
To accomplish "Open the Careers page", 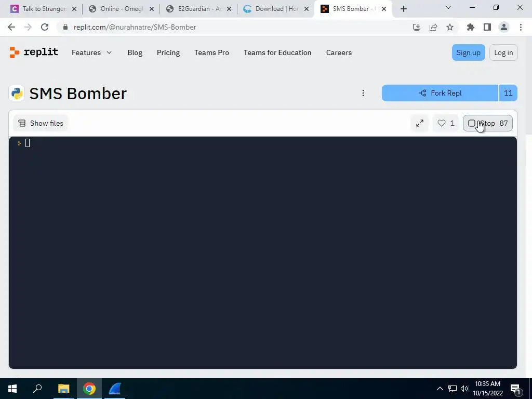I will pyautogui.click(x=339, y=52).
